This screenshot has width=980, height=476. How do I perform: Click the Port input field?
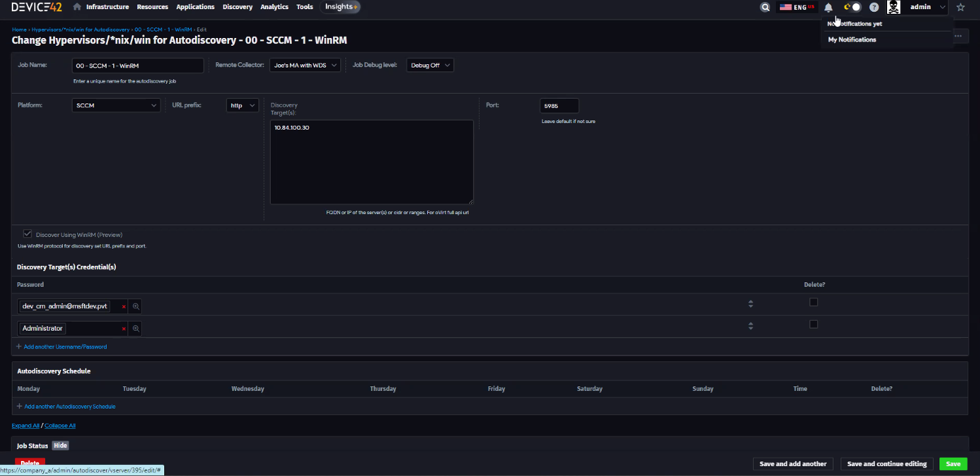(559, 106)
